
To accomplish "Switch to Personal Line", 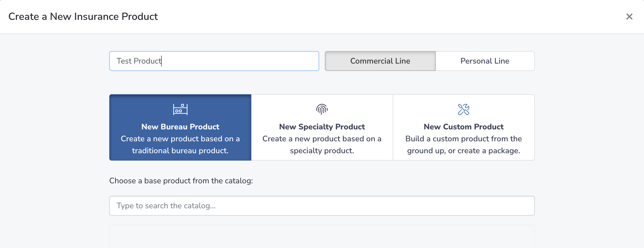I will tap(485, 61).
